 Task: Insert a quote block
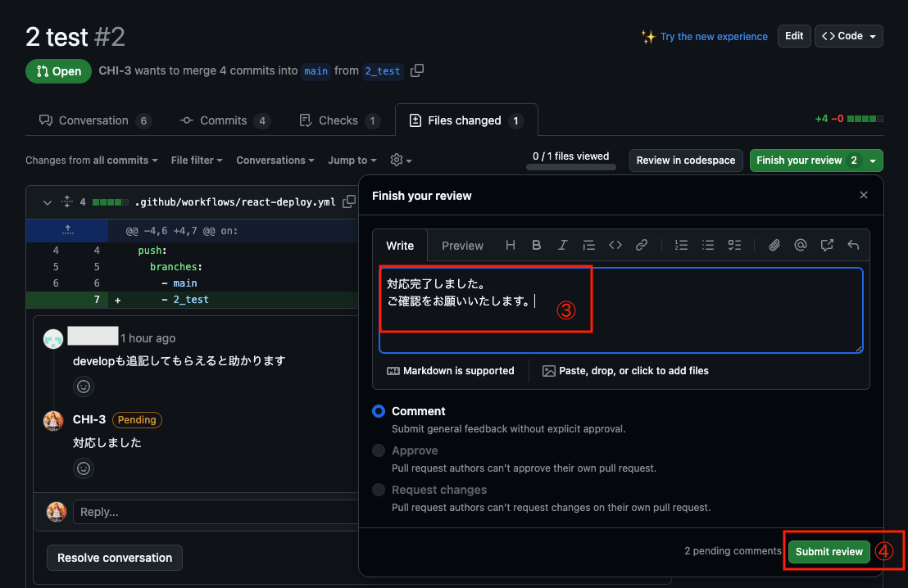[589, 246]
